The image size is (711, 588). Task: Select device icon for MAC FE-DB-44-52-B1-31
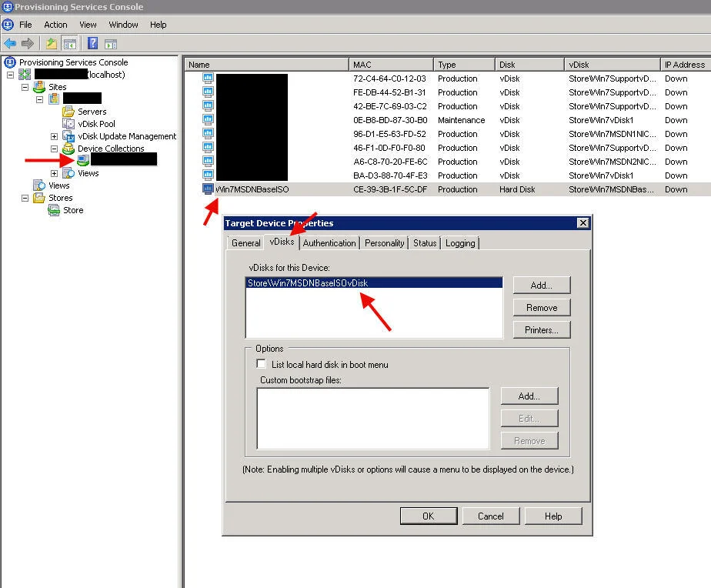point(208,92)
